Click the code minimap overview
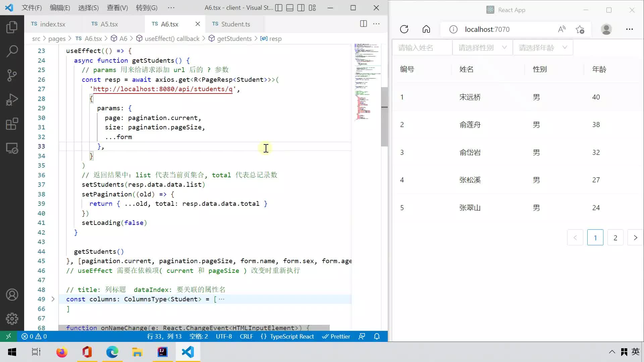 367,82
